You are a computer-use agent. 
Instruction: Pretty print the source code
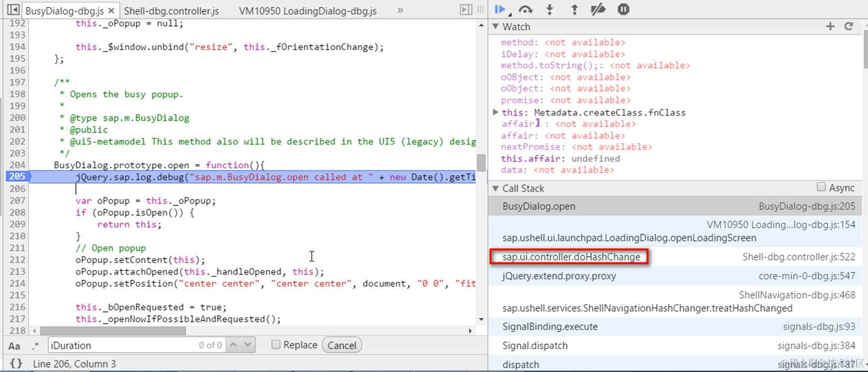[x=16, y=364]
